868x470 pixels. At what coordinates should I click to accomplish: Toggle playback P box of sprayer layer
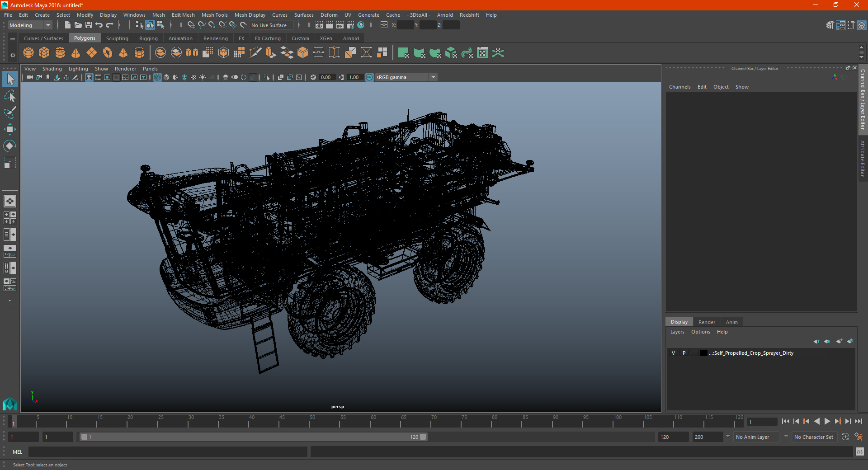(684, 353)
